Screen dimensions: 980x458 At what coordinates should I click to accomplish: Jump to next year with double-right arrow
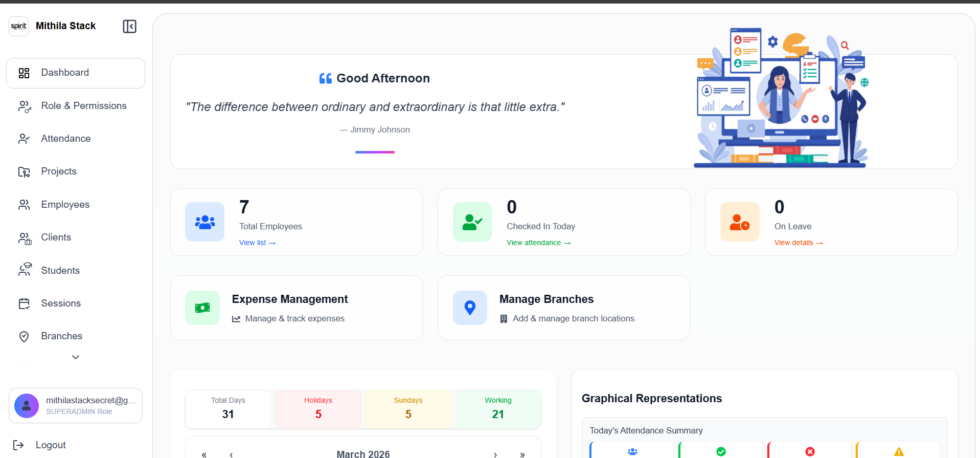point(522,454)
